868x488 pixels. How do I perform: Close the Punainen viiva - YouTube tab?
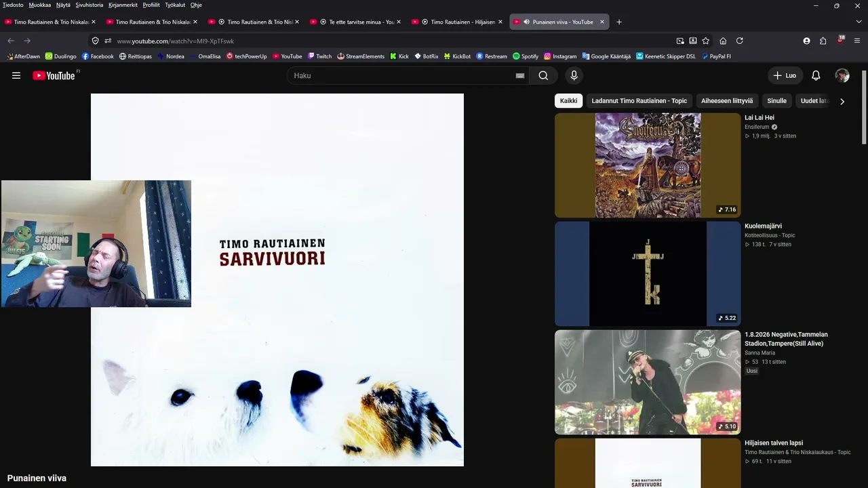click(601, 22)
